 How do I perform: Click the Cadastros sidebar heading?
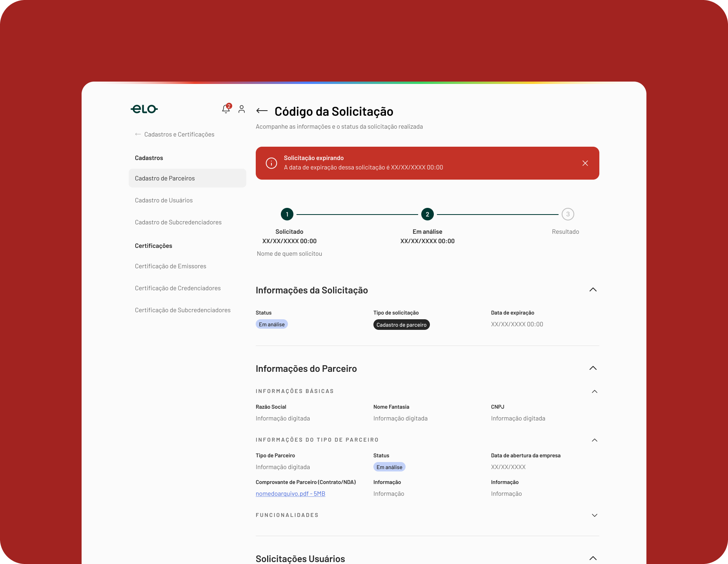[149, 158]
